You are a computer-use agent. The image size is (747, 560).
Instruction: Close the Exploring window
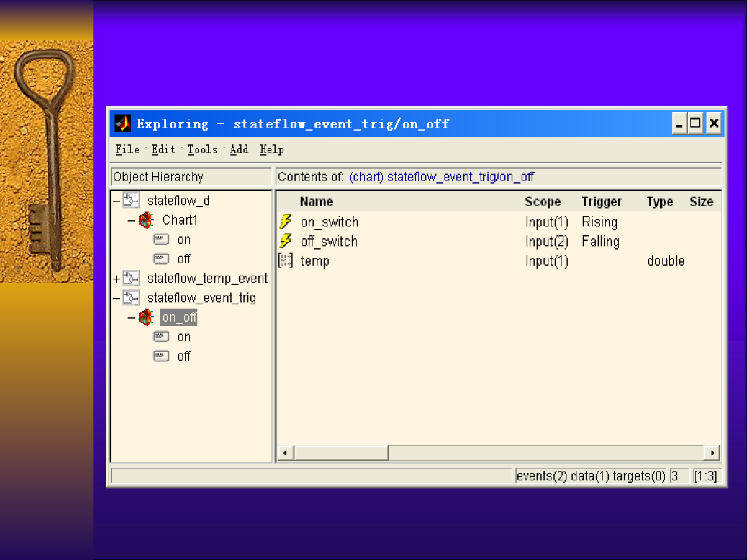pos(714,123)
